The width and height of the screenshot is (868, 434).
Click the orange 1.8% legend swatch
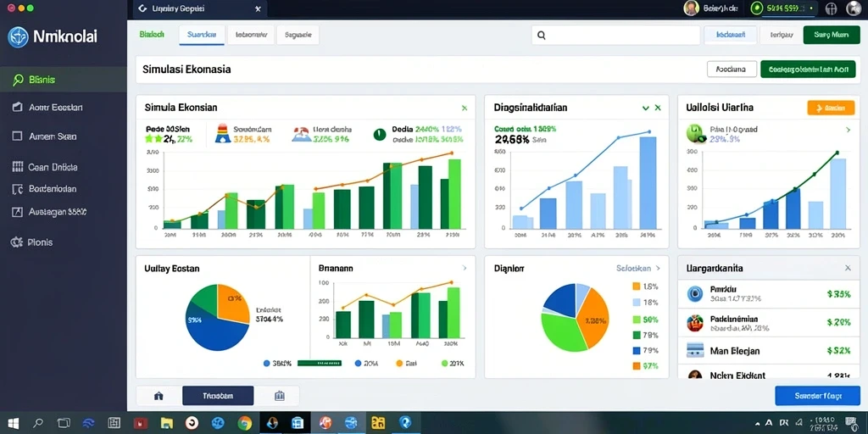click(636, 287)
